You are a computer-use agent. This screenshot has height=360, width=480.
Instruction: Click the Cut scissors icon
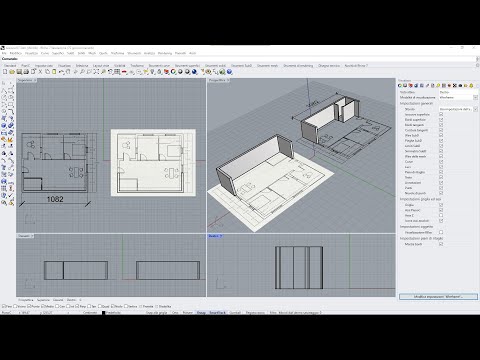point(40,72)
